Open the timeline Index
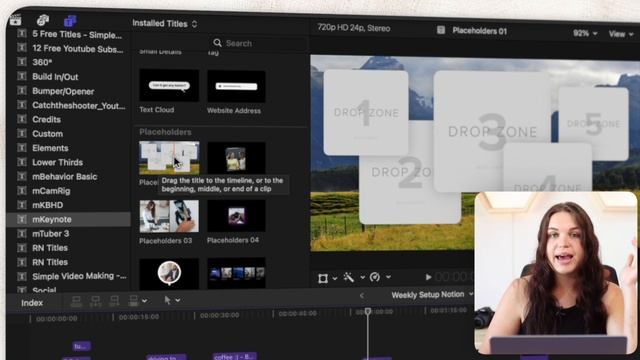Image resolution: width=640 pixels, height=360 pixels. [x=32, y=303]
